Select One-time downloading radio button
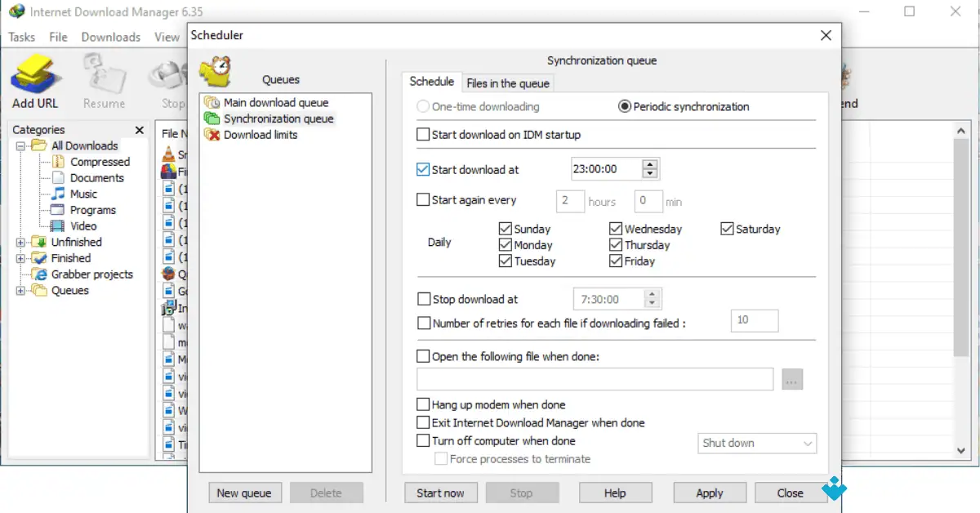Screen dimensions: 980x513 [423, 106]
